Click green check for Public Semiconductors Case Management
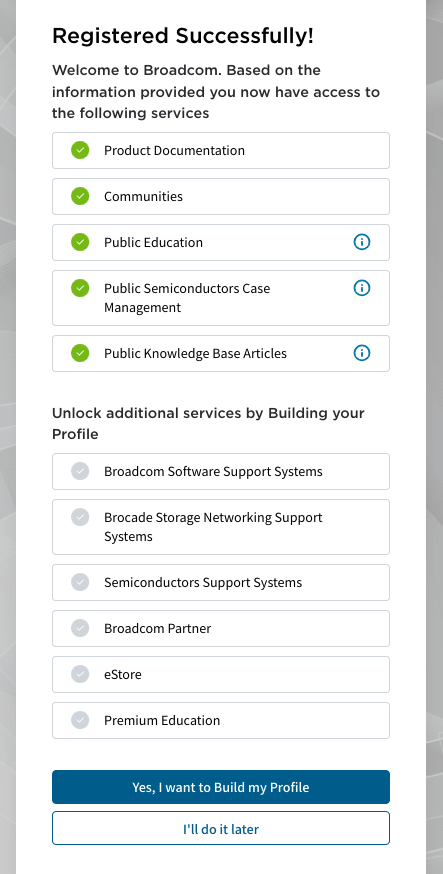443x874 pixels. tap(80, 288)
